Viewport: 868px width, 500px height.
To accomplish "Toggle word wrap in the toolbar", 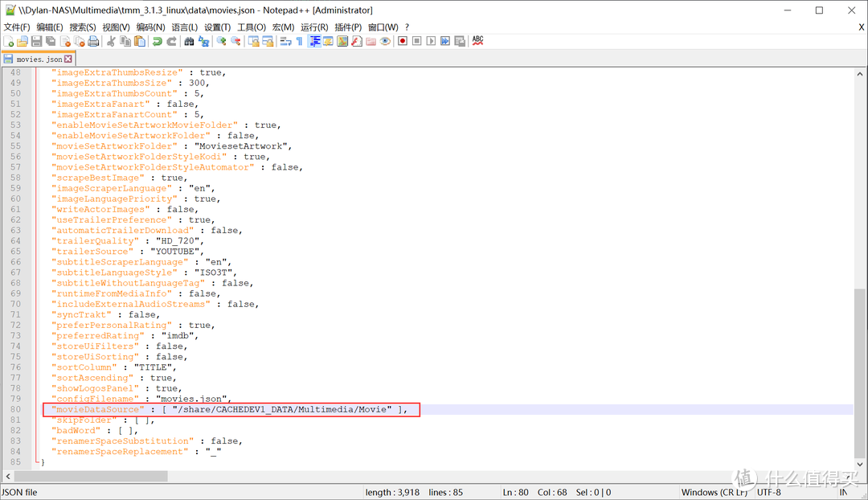I will click(x=285, y=42).
